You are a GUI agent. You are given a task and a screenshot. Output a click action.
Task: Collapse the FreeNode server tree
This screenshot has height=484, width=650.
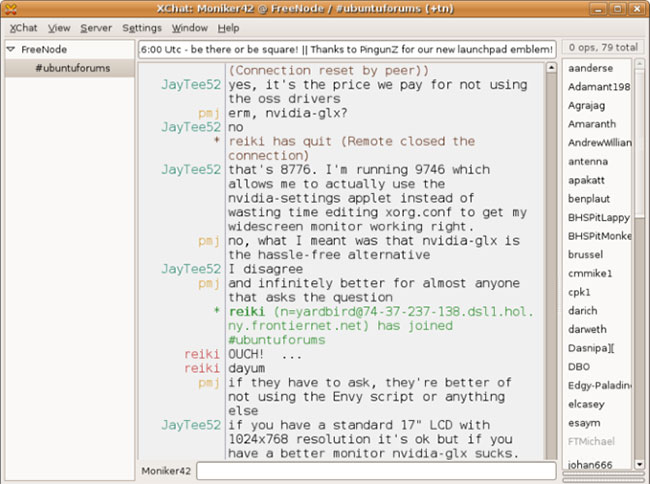[x=10, y=49]
